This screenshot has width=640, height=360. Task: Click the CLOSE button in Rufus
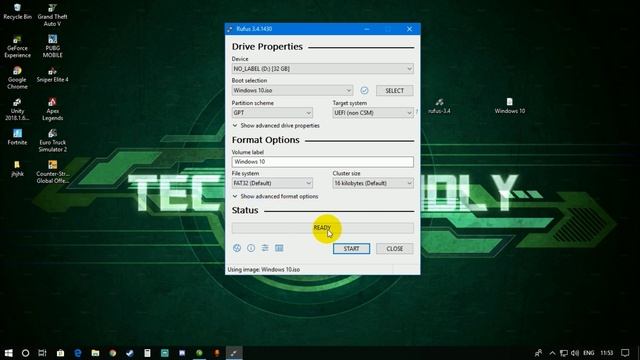click(394, 249)
